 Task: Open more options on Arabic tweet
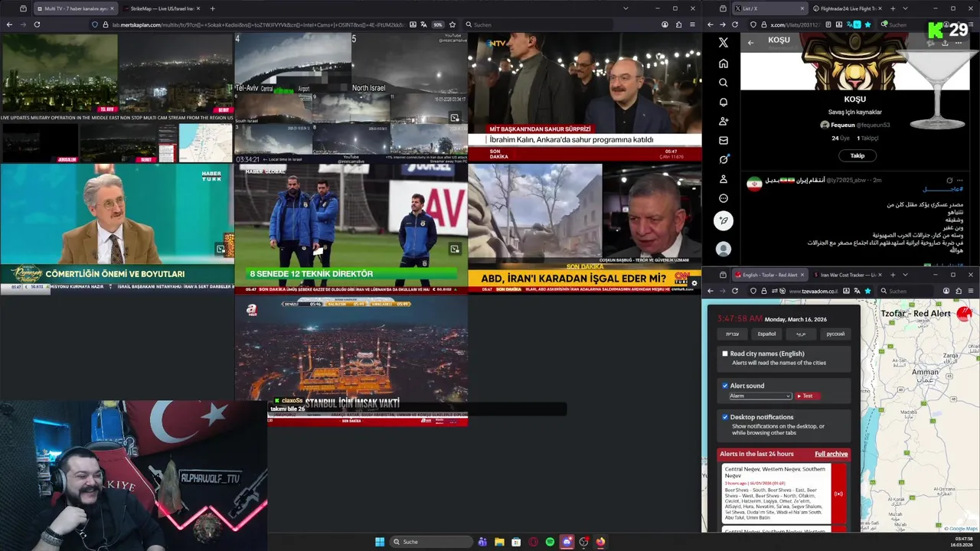click(959, 180)
